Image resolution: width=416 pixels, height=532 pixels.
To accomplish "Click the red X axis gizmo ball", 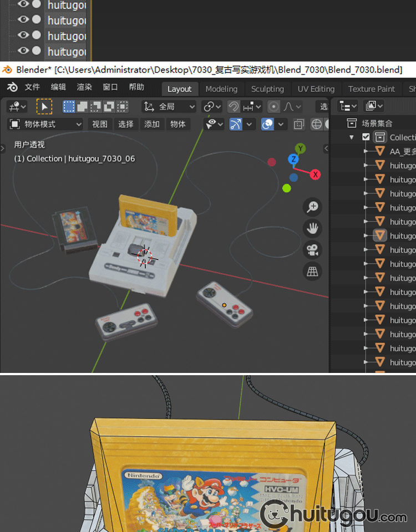I will (315, 175).
